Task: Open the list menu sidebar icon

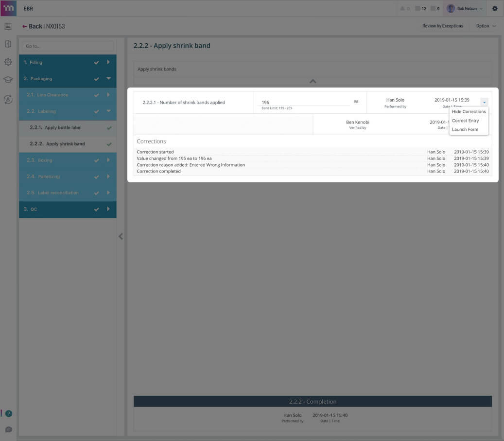Action: 8,26
